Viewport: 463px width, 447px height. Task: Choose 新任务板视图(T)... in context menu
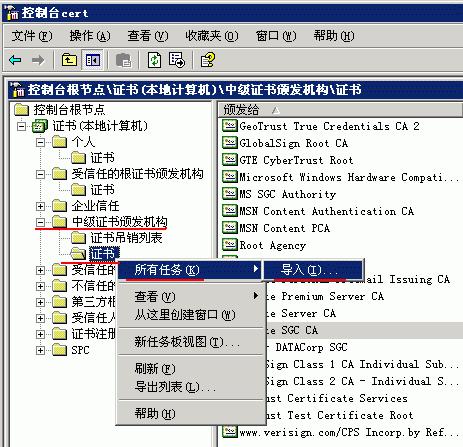click(191, 341)
